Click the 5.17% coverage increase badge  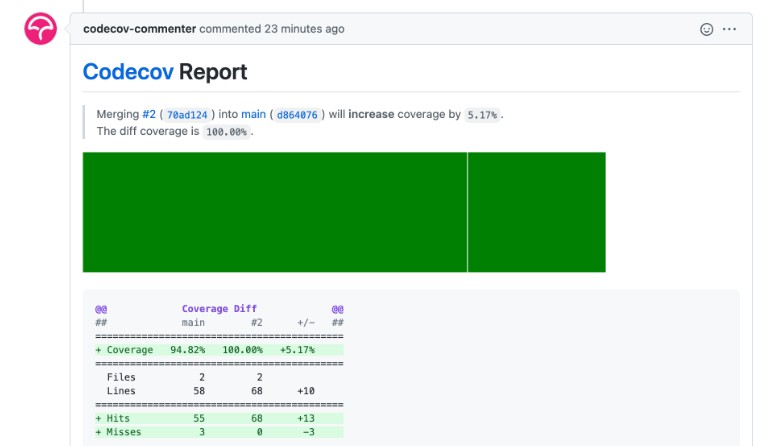pos(482,115)
